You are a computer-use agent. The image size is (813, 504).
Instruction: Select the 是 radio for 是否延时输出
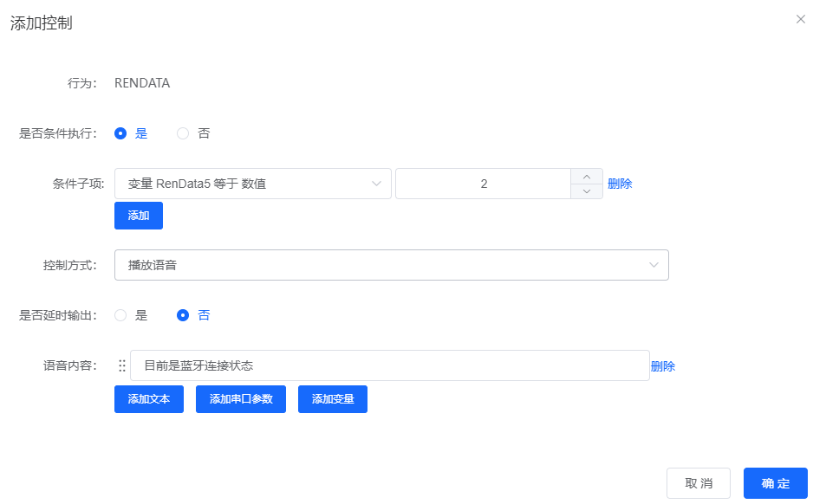click(x=120, y=315)
